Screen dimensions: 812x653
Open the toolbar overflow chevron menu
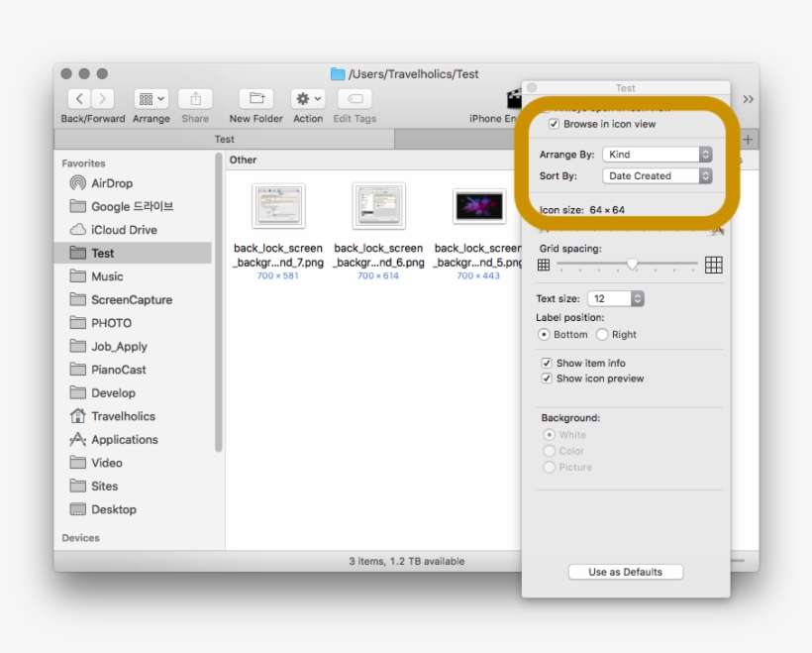[750, 99]
